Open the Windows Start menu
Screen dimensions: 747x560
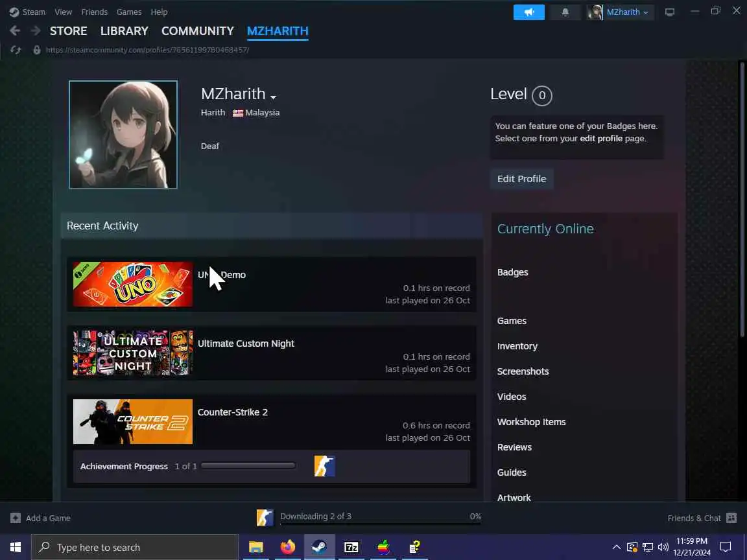16,547
